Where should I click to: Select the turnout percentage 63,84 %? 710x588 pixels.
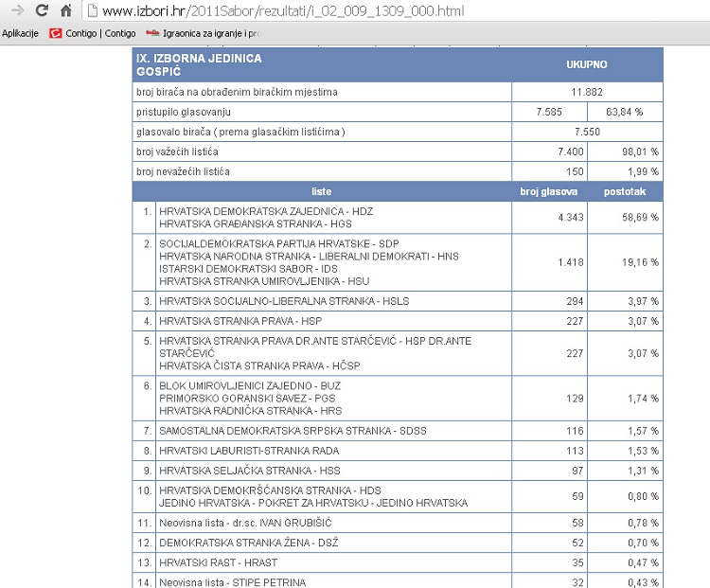pyautogui.click(x=625, y=112)
